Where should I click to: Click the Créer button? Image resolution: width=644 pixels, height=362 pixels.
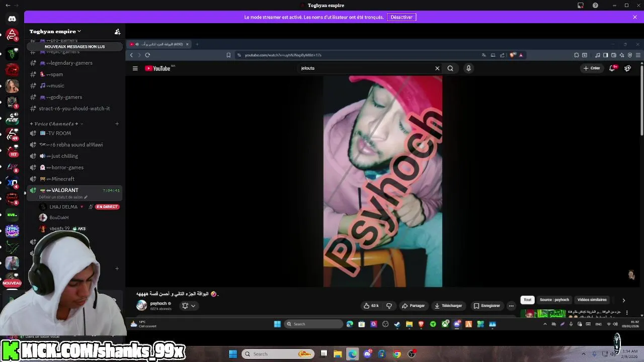[x=592, y=68]
